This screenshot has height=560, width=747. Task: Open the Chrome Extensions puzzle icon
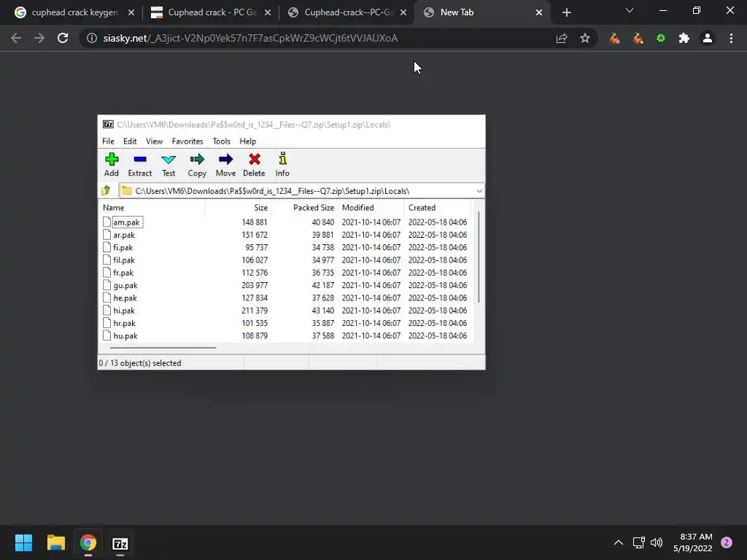click(x=684, y=38)
